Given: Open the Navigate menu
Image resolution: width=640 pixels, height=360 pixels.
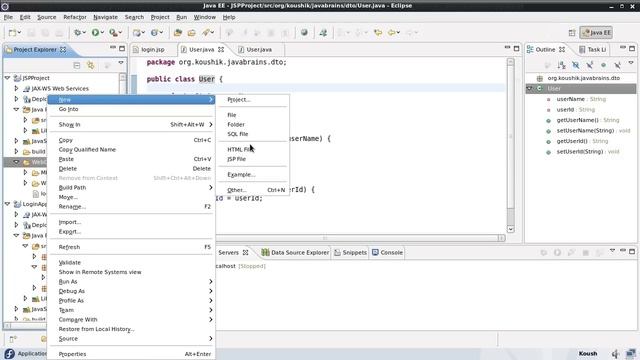Looking at the screenshot, I should coord(105,17).
